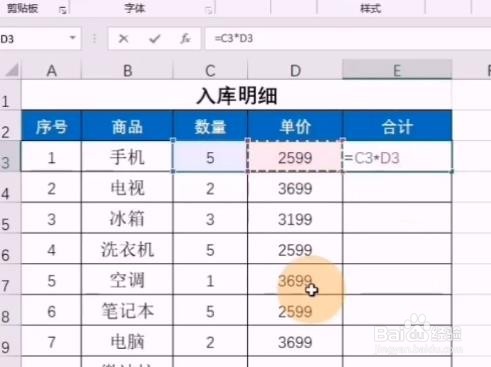Viewport: 491px width, 367px height.
Task: Click empty 合计 cell in 冰箱 row
Action: click(397, 218)
